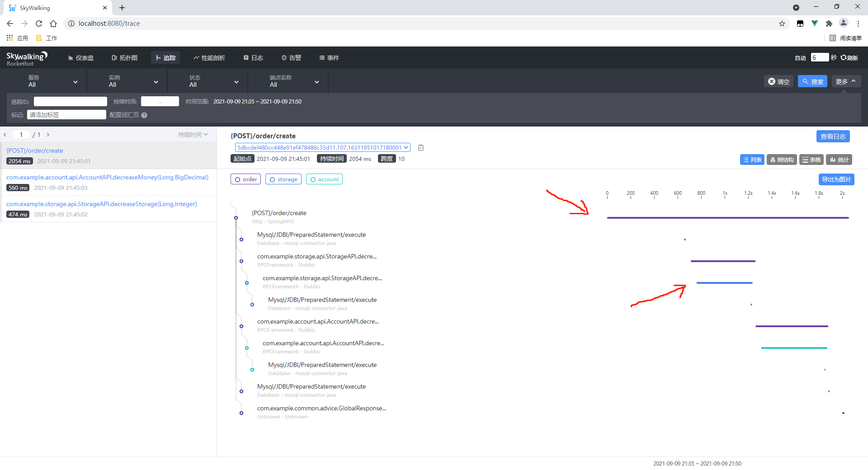Switch to 统计 statistics view
The height and width of the screenshot is (470, 868).
click(x=839, y=160)
